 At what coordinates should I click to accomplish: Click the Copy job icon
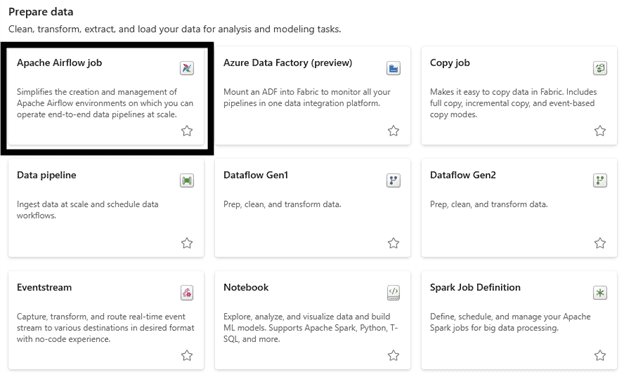[x=600, y=68]
